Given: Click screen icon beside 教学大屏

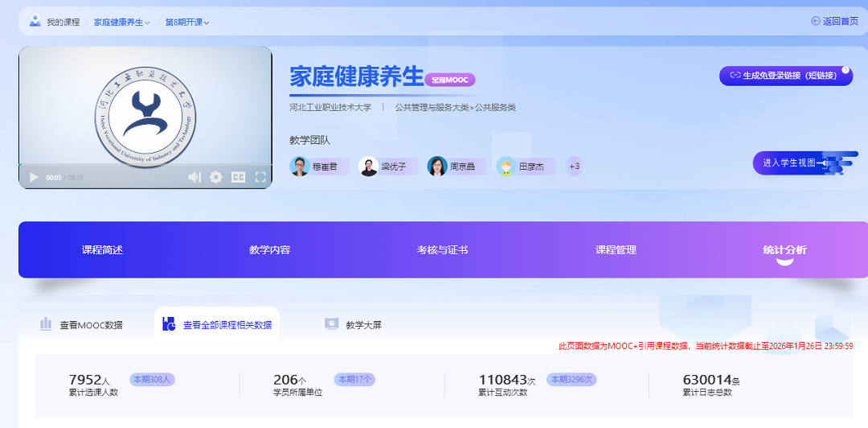Looking at the screenshot, I should coord(331,323).
